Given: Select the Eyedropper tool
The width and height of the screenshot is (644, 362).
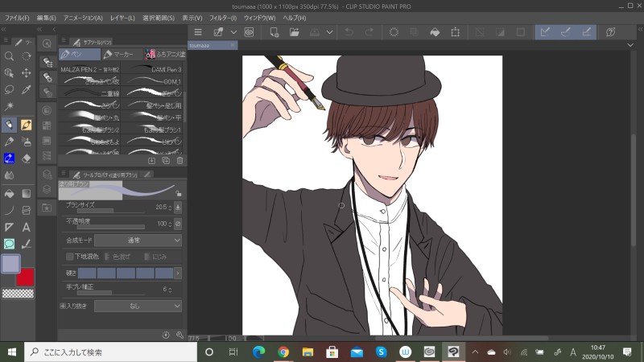Looking at the screenshot, I should [27, 90].
